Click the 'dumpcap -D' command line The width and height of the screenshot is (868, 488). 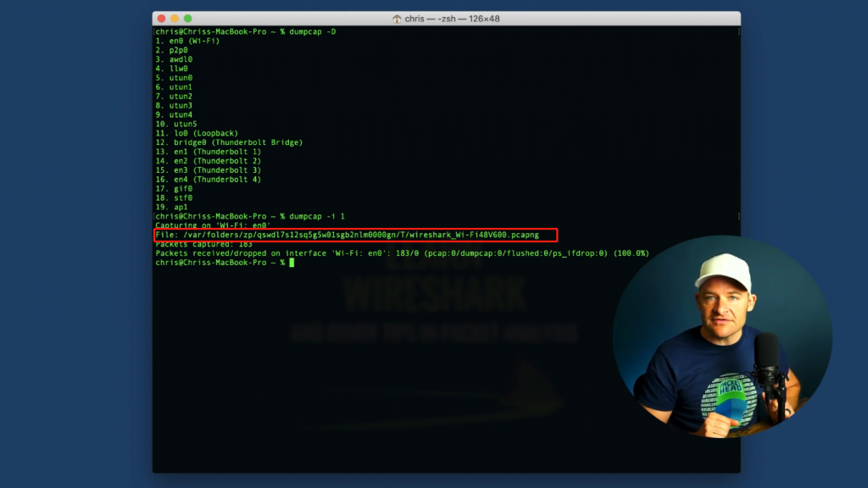point(246,31)
